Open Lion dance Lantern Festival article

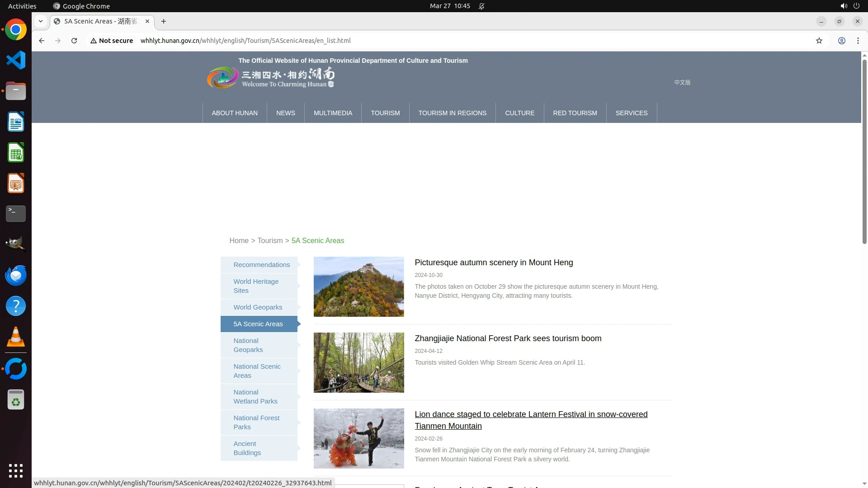[531, 420]
